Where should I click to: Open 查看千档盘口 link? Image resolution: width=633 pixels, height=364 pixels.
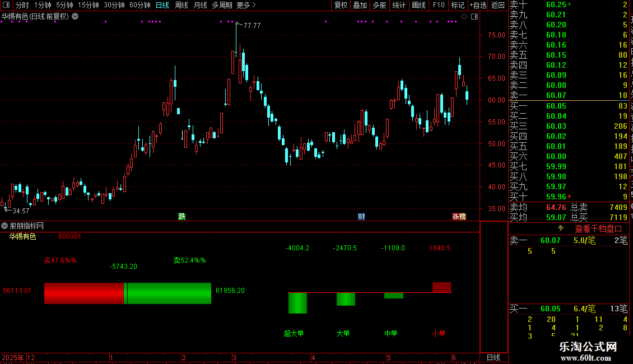(x=598, y=228)
